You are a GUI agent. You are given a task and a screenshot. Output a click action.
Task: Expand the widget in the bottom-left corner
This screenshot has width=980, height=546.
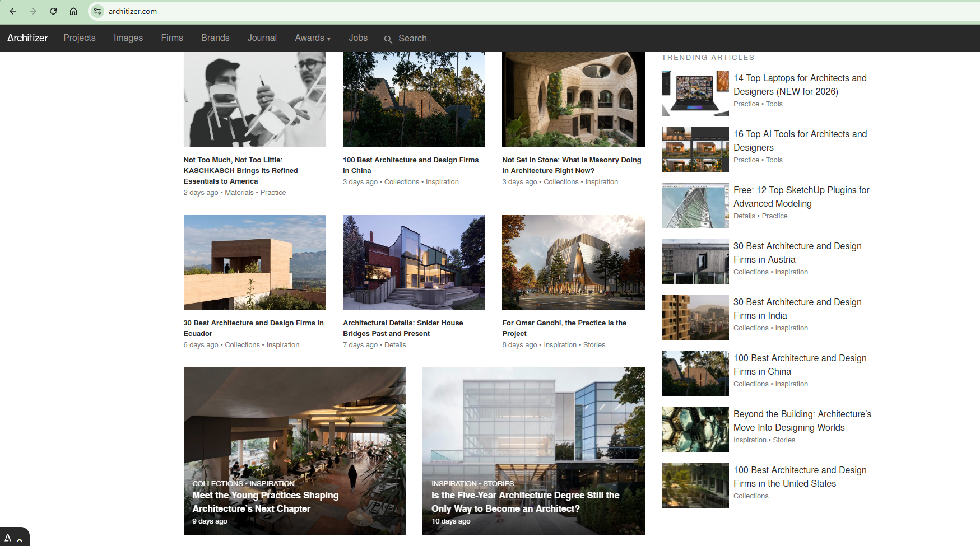(14, 538)
